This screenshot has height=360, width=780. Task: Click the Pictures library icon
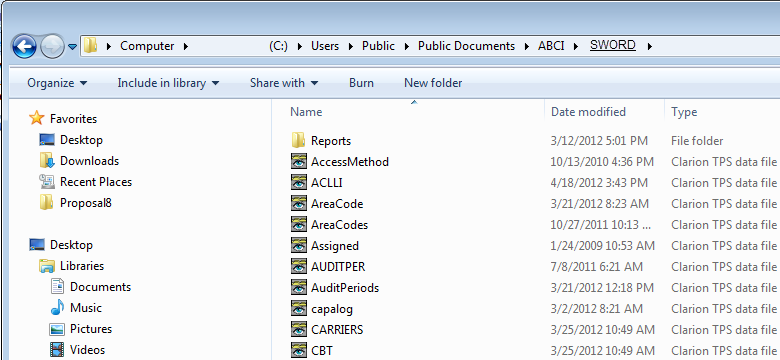(x=57, y=329)
